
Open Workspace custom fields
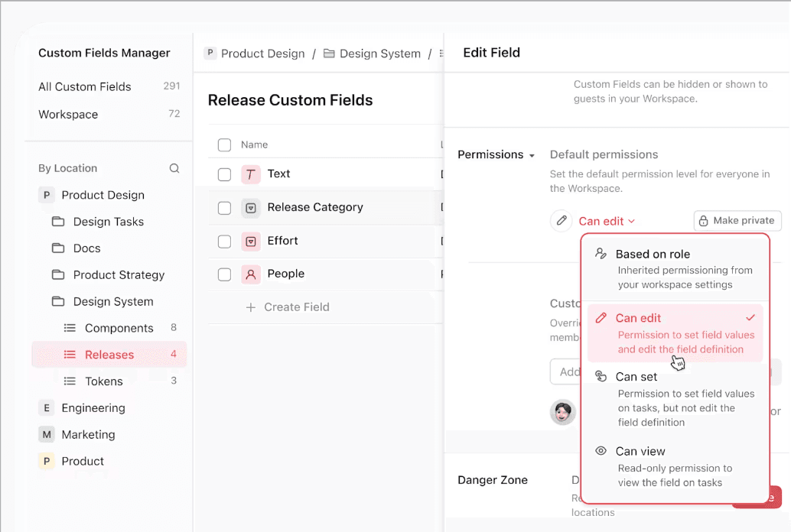tap(109, 115)
